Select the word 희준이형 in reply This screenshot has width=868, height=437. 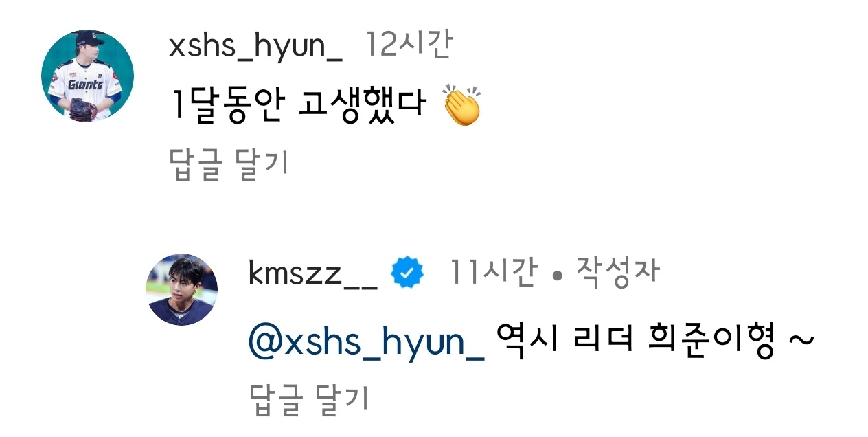tap(711, 340)
